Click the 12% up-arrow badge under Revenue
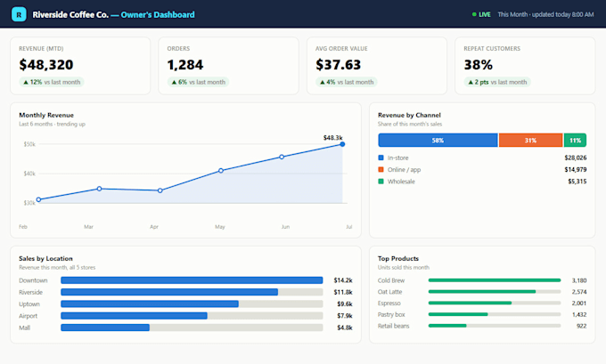Image resolution: width=606 pixels, height=364 pixels. [52, 82]
